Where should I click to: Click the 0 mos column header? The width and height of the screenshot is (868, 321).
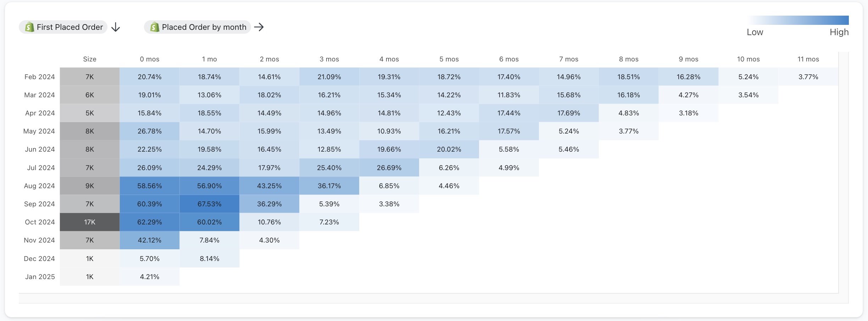tap(149, 59)
